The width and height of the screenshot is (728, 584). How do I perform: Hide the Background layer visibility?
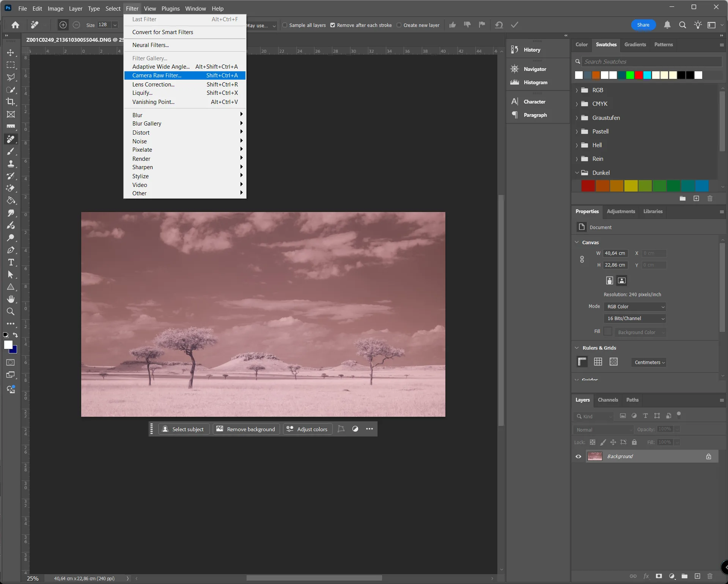[x=578, y=457]
